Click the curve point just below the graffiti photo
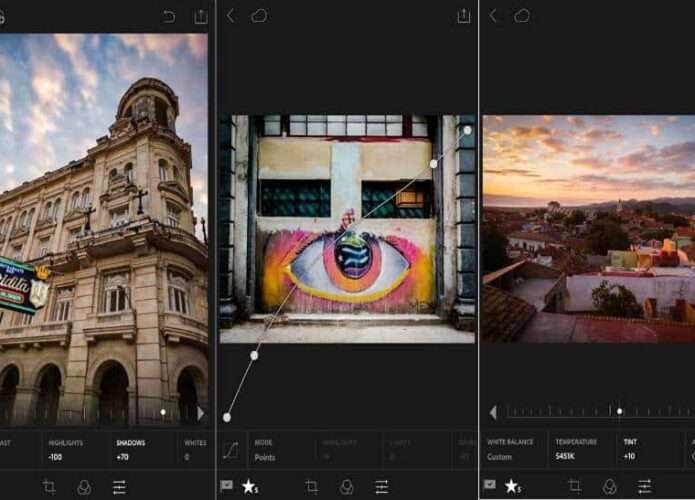 point(254,355)
